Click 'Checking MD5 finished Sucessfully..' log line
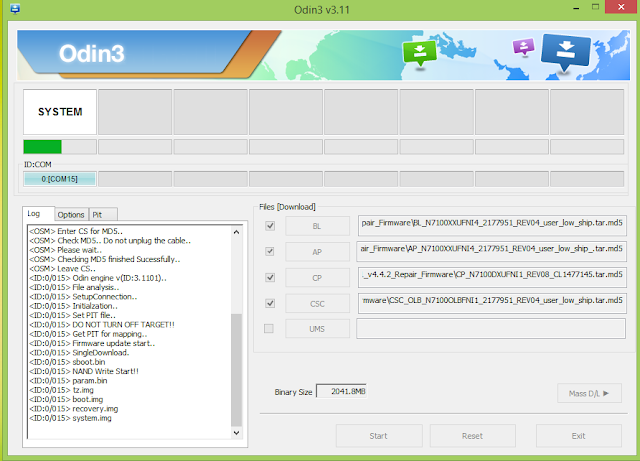This screenshot has width=640, height=461. tap(104, 259)
